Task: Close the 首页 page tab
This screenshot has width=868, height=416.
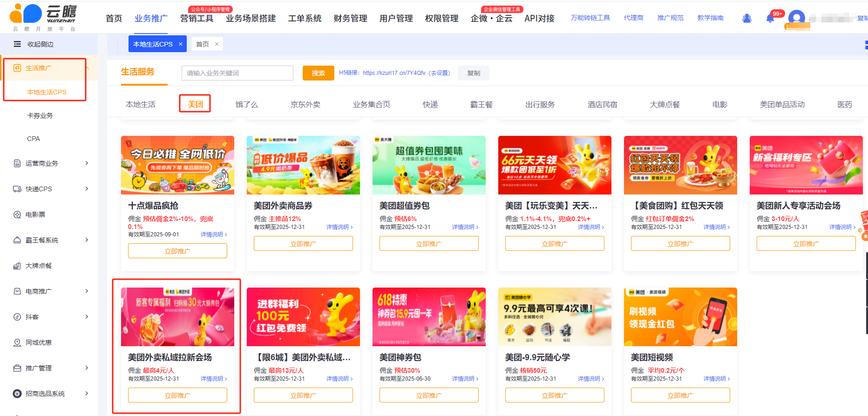Action: click(217, 44)
